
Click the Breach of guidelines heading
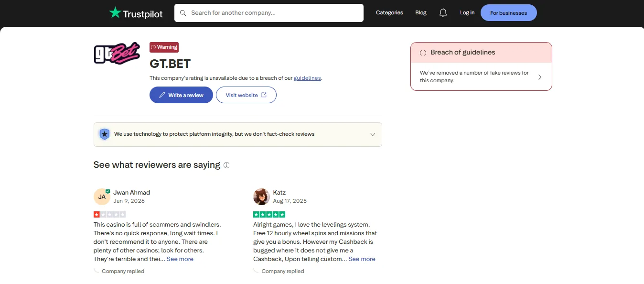coord(463,53)
